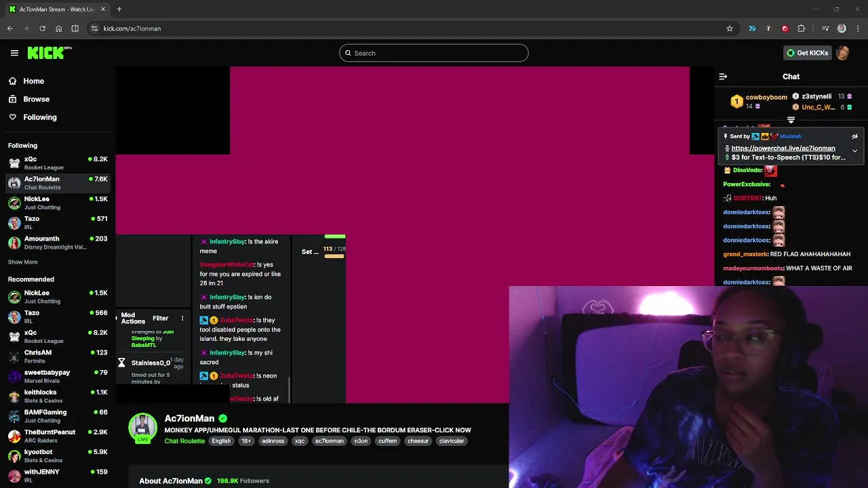Open the sweetbabypay Marvel Rivals channel

coord(58,376)
